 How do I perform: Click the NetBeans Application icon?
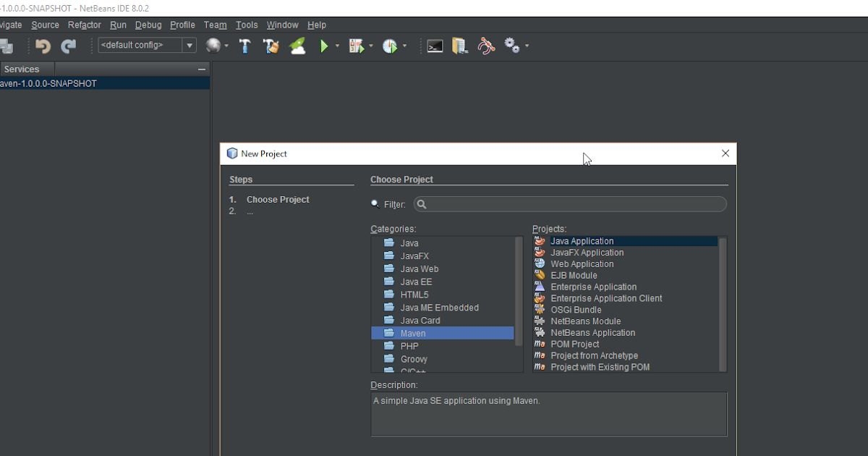tap(540, 333)
